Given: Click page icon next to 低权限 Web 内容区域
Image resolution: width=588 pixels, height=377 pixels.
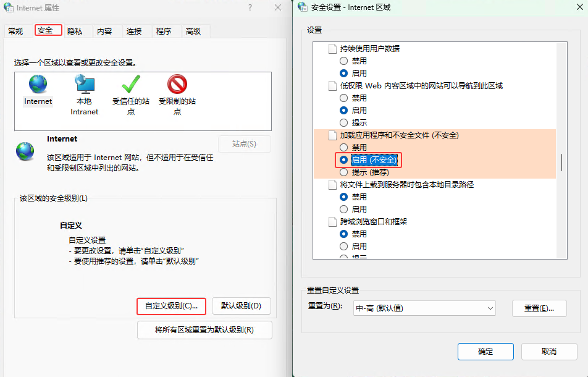Looking at the screenshot, I should coord(332,86).
